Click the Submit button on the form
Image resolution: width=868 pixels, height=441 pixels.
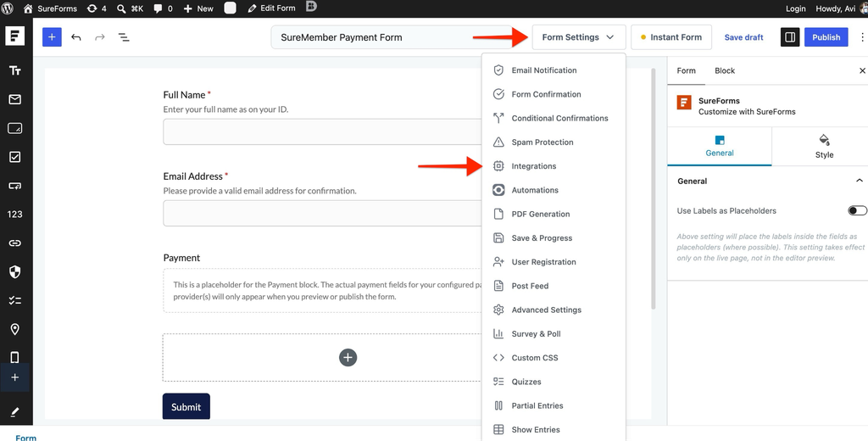[x=186, y=406]
